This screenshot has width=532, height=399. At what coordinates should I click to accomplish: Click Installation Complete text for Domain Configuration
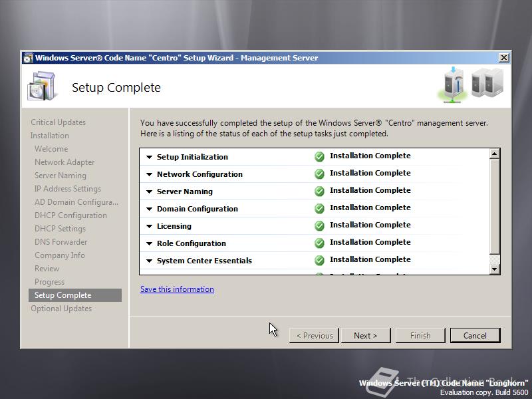click(x=370, y=207)
